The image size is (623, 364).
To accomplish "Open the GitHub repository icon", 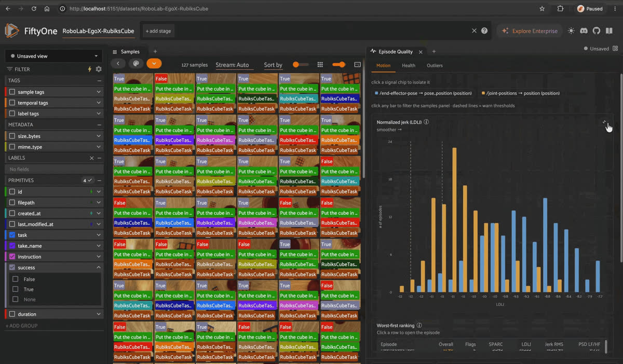I will (x=597, y=31).
